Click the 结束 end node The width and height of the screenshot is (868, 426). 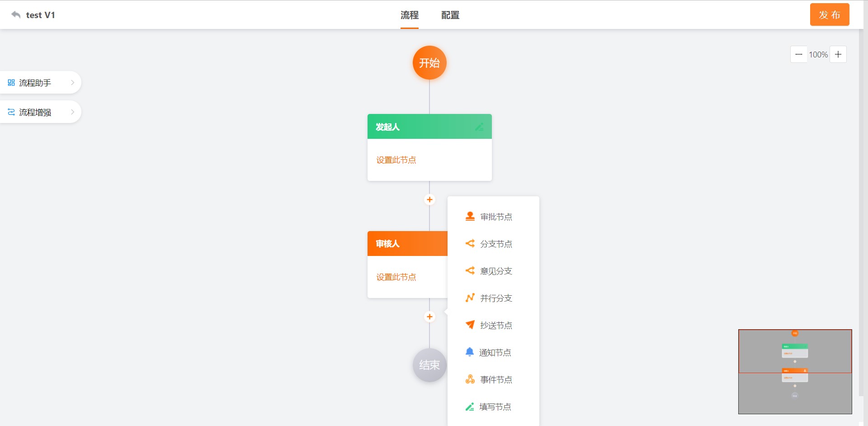click(429, 365)
